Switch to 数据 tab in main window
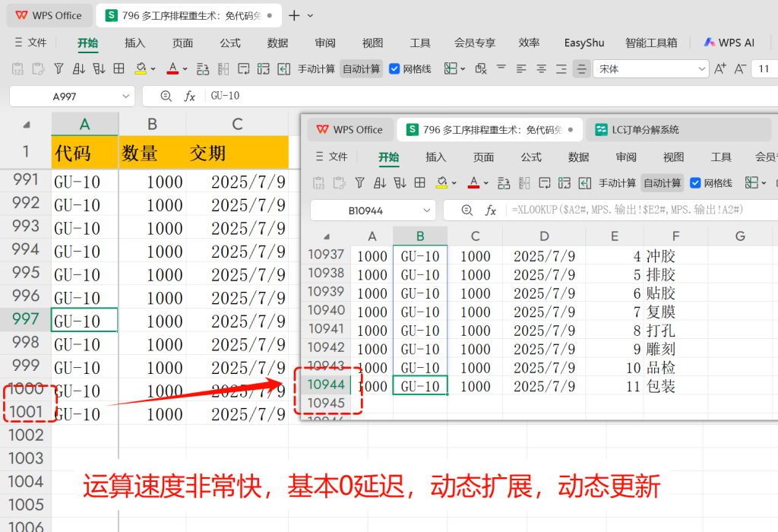 click(277, 43)
